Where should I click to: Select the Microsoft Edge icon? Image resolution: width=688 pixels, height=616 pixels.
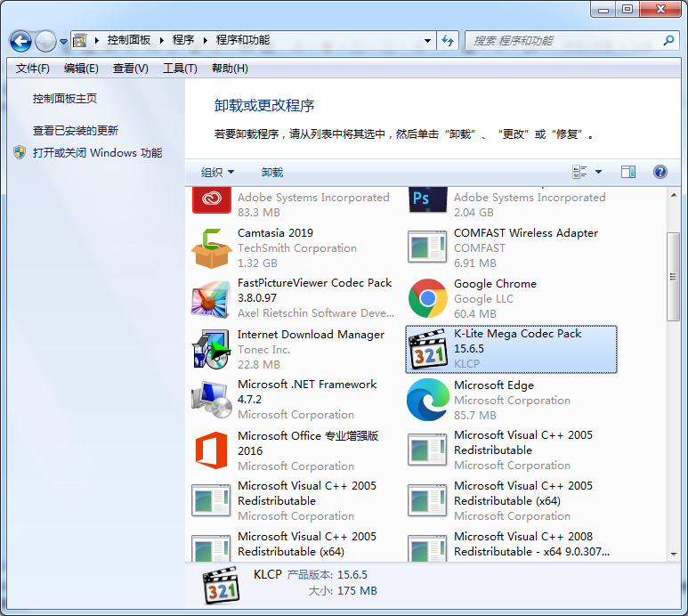click(x=427, y=400)
